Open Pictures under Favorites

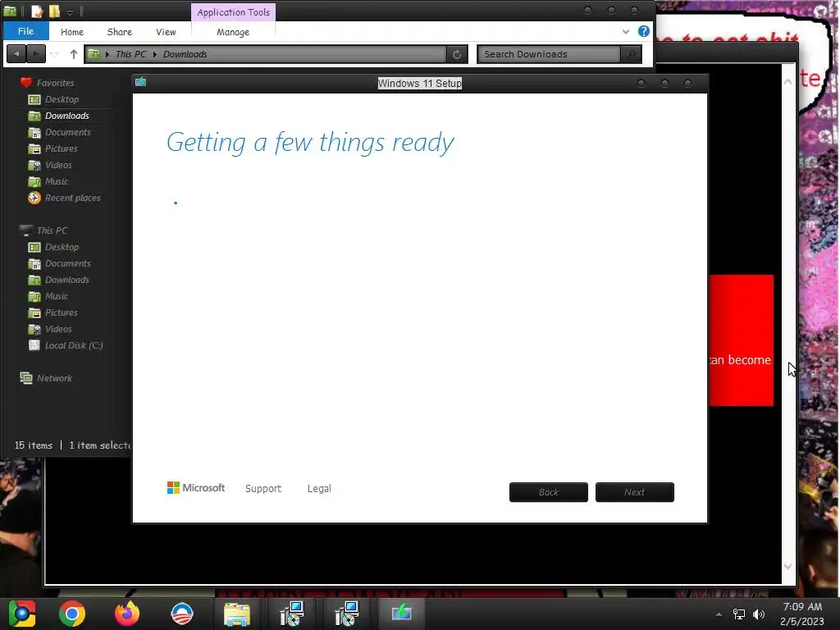click(x=61, y=149)
